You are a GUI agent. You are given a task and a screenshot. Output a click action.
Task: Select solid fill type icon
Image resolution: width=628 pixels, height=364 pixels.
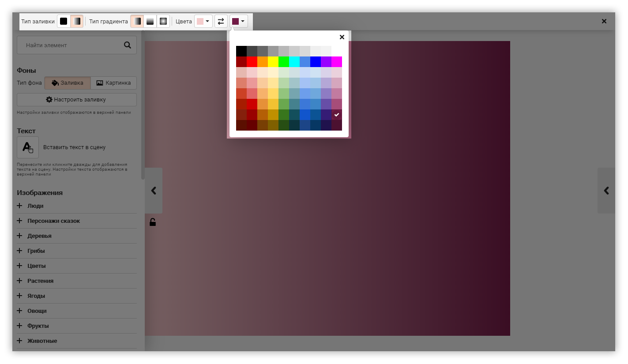click(64, 21)
